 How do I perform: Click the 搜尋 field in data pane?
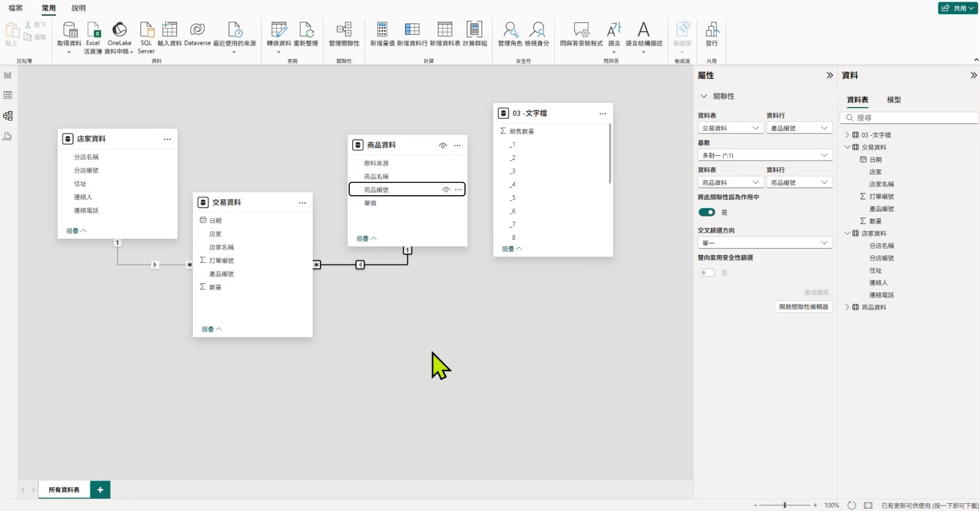click(x=911, y=118)
